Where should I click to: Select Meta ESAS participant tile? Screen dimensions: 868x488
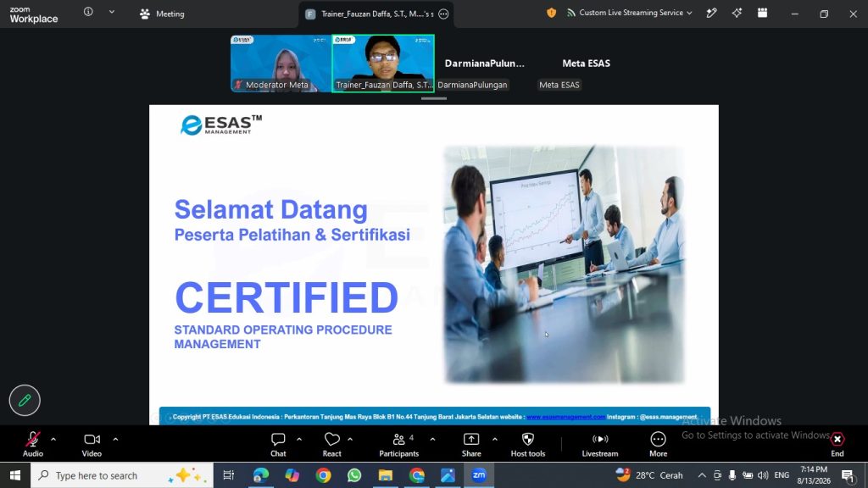click(587, 63)
